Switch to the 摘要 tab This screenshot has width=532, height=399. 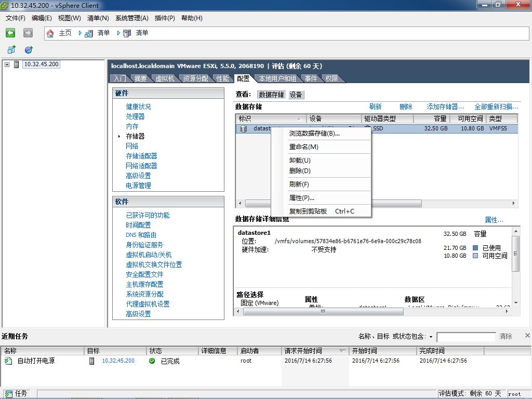[140, 78]
